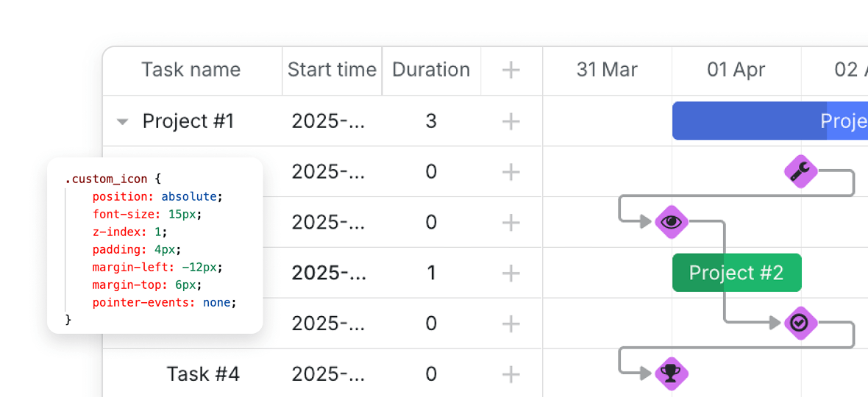This screenshot has height=397, width=868.
Task: Collapse the Project #1 tree arrow
Action: tap(123, 121)
